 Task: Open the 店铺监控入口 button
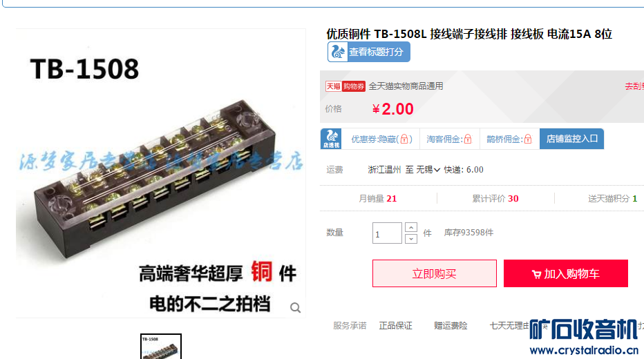click(x=571, y=139)
